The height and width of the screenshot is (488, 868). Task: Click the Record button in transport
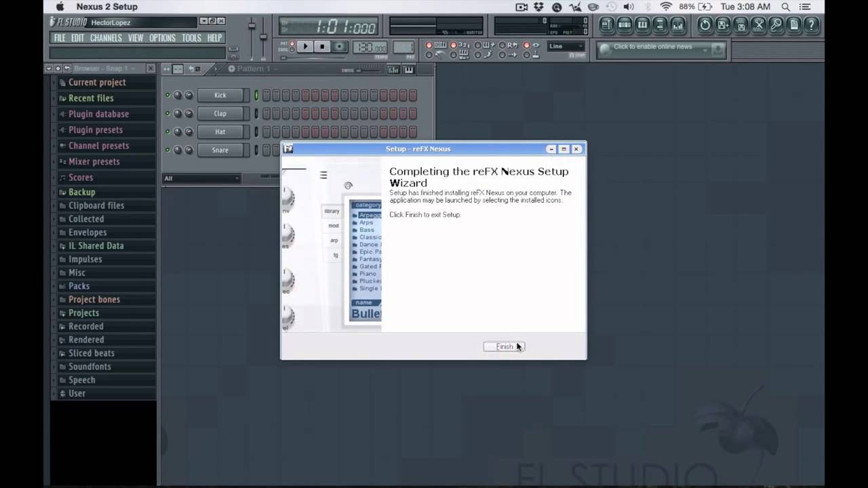[340, 46]
